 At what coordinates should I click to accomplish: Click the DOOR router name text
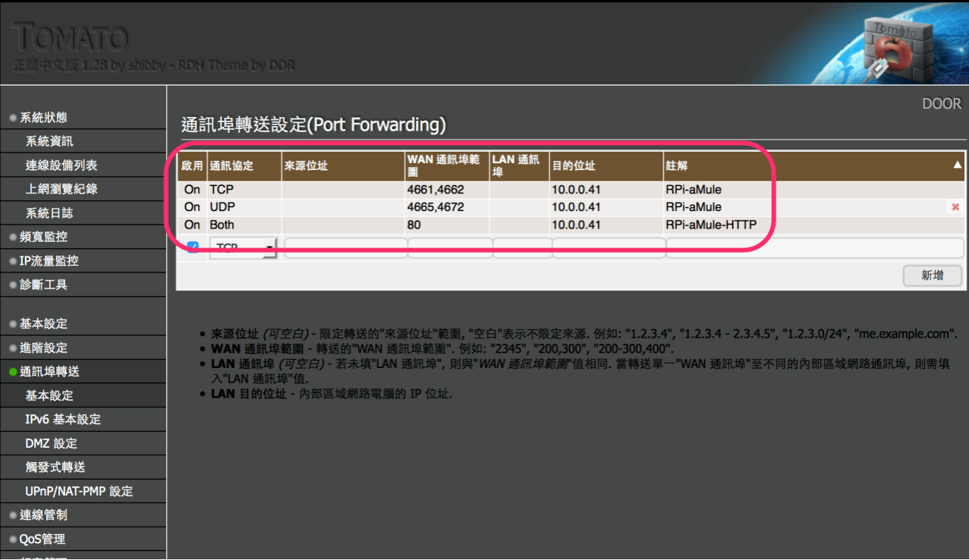click(942, 104)
